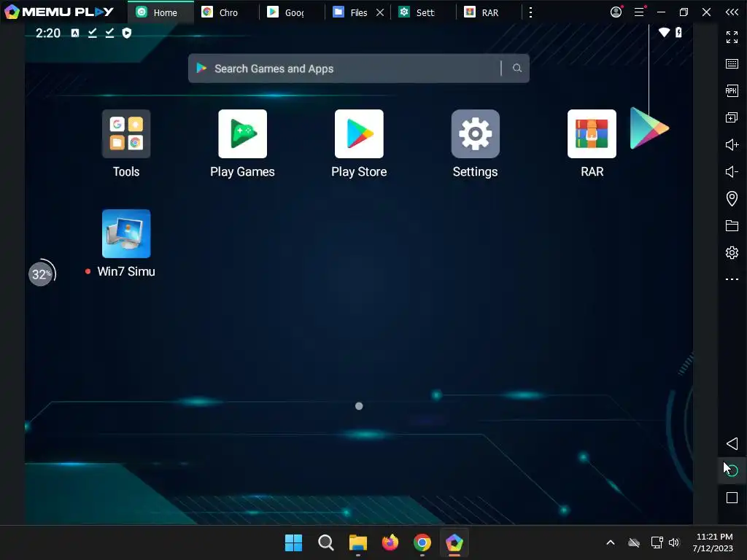Open the tab overflow three-dots menu
The height and width of the screenshot is (560, 747).
tap(531, 12)
